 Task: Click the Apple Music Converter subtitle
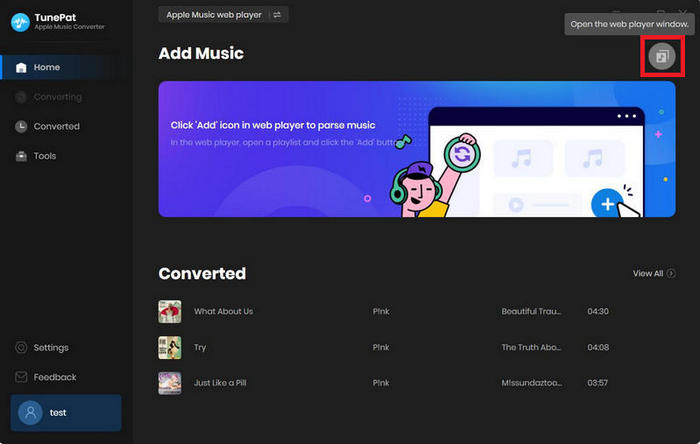70,27
